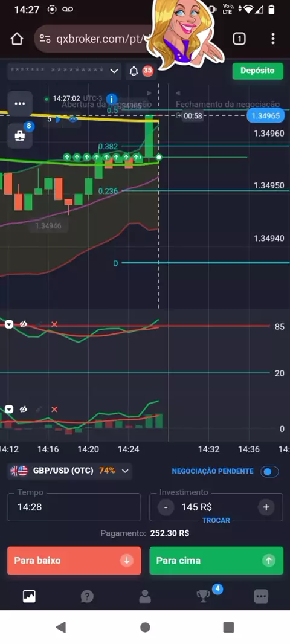Click the 00:58 countdown timer label
The image size is (290, 644).
pyautogui.click(x=193, y=116)
